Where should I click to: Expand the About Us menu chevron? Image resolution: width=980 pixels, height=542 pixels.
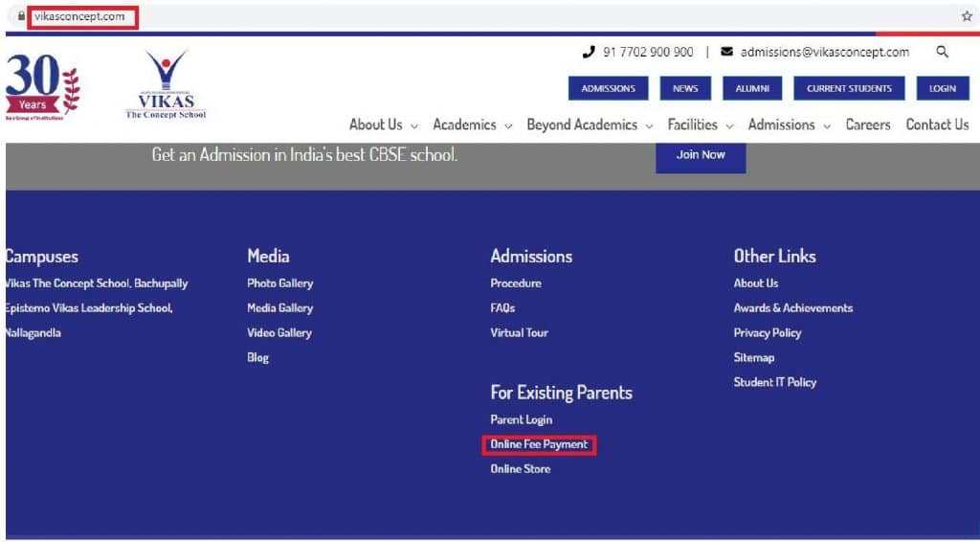(413, 126)
